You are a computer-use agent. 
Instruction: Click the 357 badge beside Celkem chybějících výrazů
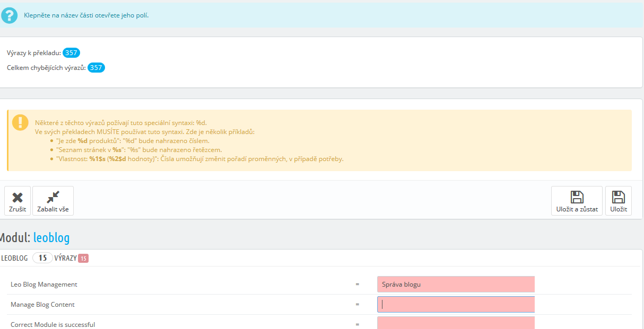pyautogui.click(x=96, y=67)
